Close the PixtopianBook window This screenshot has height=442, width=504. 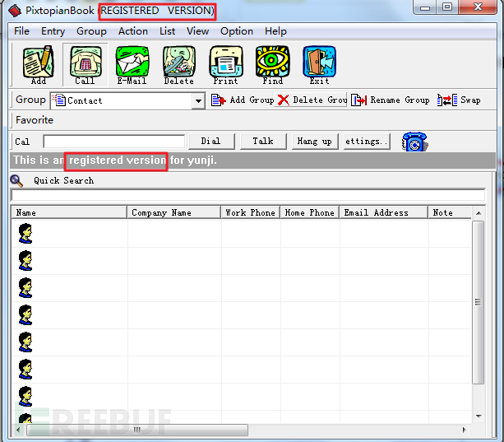pyautogui.click(x=478, y=7)
